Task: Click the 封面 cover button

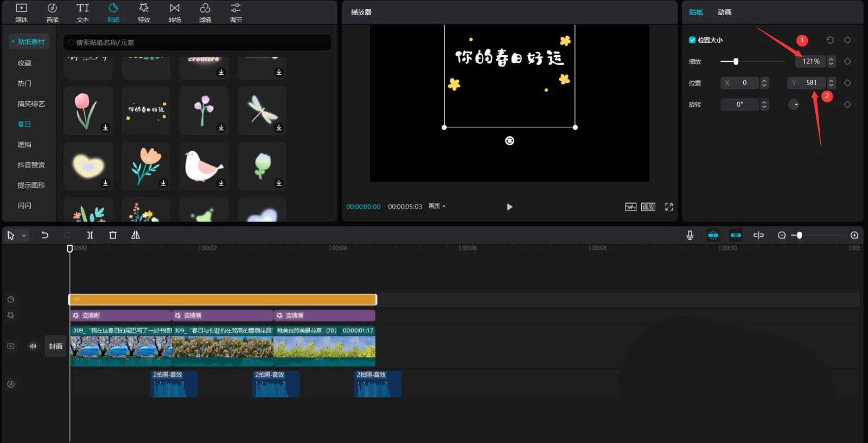Action: 56,346
